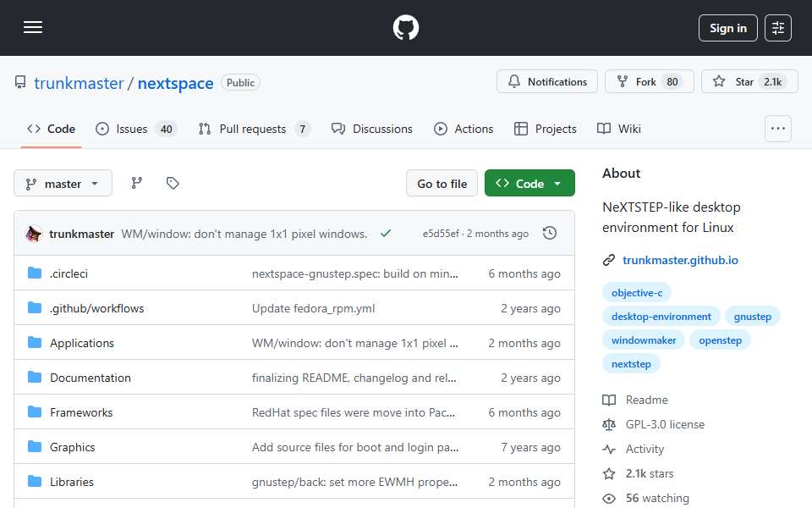Viewport: 812px width, 508px height.
Task: Open commit 'Update fedora_rpm.yml'
Action: click(313, 308)
